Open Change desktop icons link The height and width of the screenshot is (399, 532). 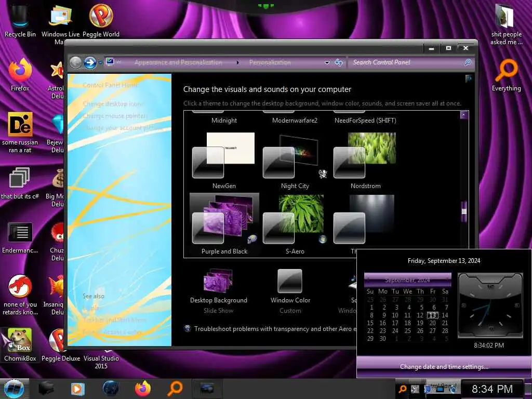coord(112,104)
